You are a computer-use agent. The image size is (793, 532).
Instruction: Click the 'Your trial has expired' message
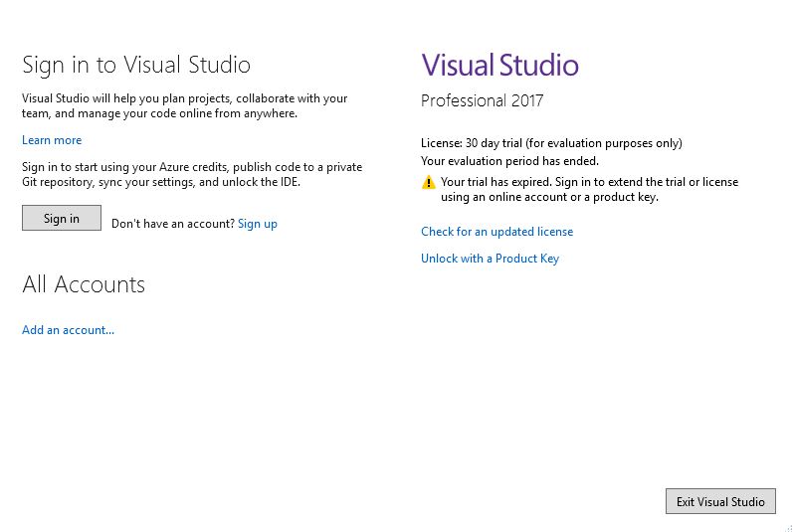[x=589, y=189]
